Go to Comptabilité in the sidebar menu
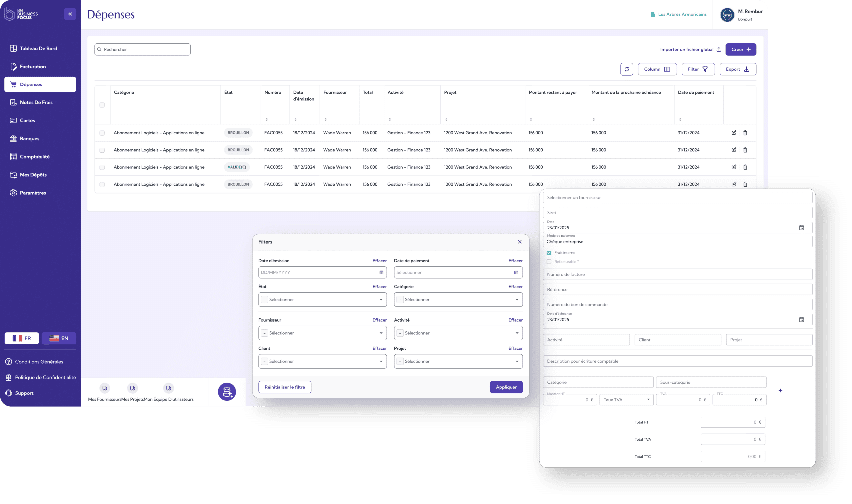The width and height of the screenshot is (852, 504). click(x=35, y=157)
